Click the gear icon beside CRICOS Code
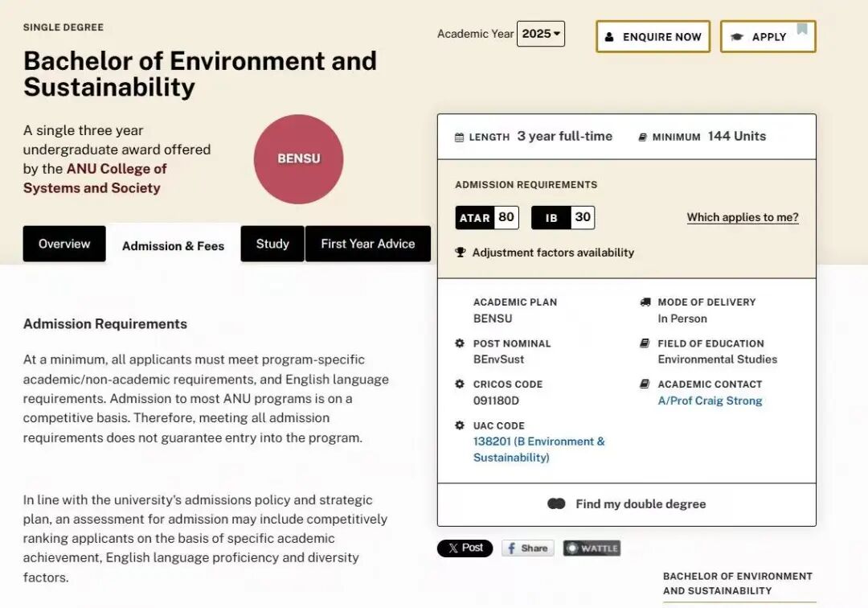The height and width of the screenshot is (608, 868). point(460,384)
